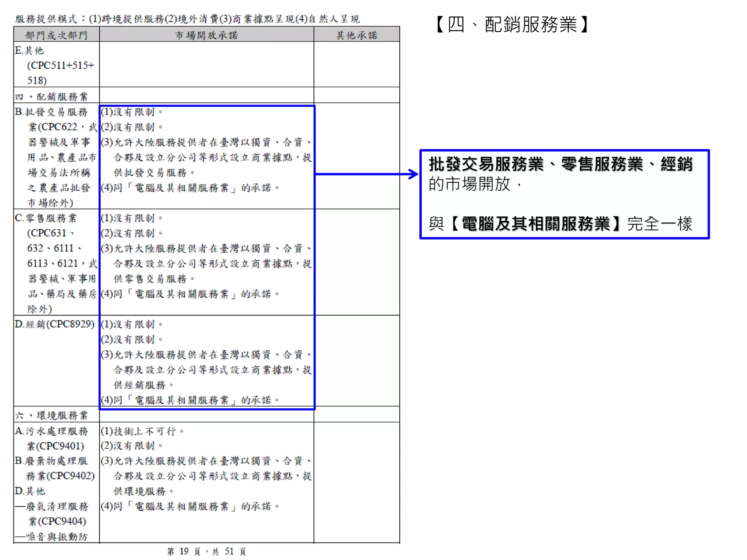Click the text 供批發交易服務。
Viewport: 747px width, 560px height.
[x=154, y=172]
